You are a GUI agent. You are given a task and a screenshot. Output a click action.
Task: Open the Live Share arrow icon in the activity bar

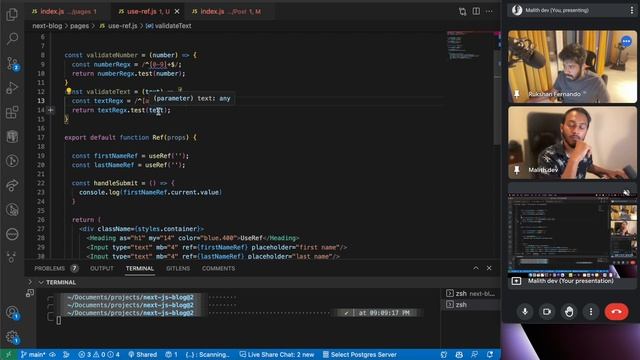coord(12,185)
